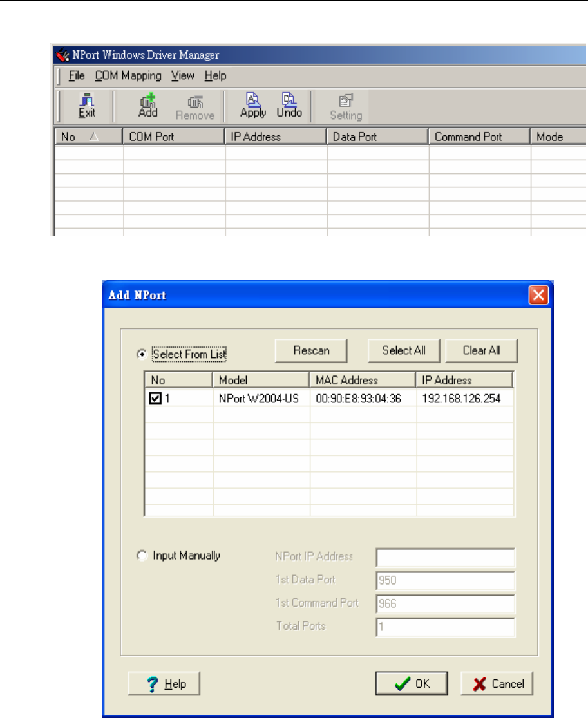Image resolution: width=588 pixels, height=718 pixels.
Task: Click the Undo toolbar icon
Action: tap(289, 106)
